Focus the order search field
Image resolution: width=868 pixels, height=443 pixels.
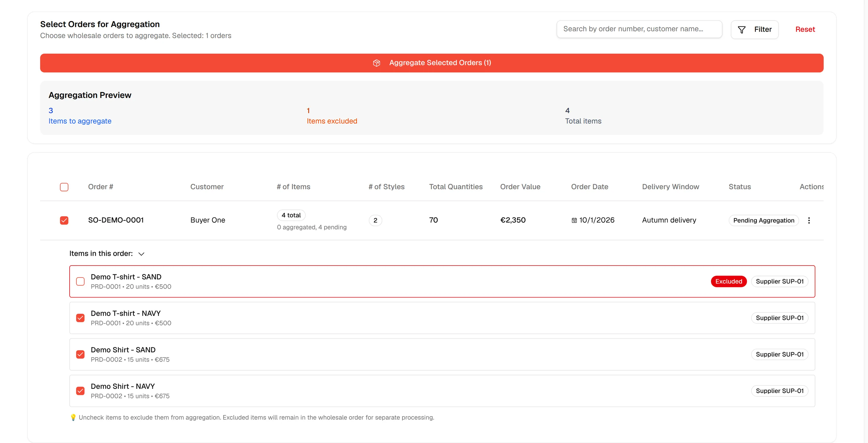coord(639,29)
